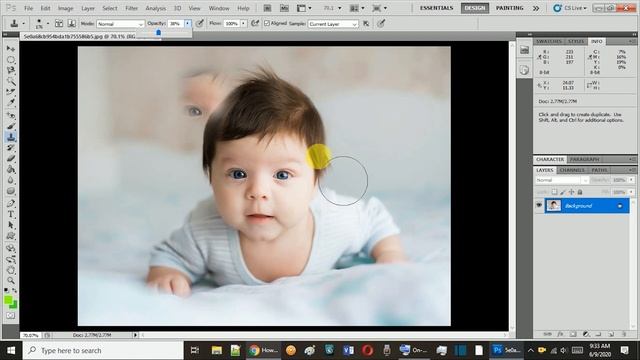The image size is (640, 360).
Task: Open Sample dropdown showing Current Layer
Action: pos(333,24)
